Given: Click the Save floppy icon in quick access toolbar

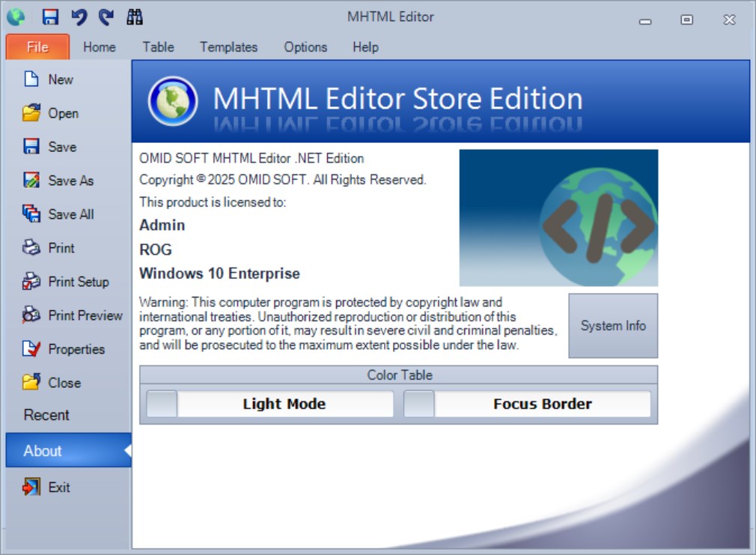Looking at the screenshot, I should pyautogui.click(x=49, y=17).
